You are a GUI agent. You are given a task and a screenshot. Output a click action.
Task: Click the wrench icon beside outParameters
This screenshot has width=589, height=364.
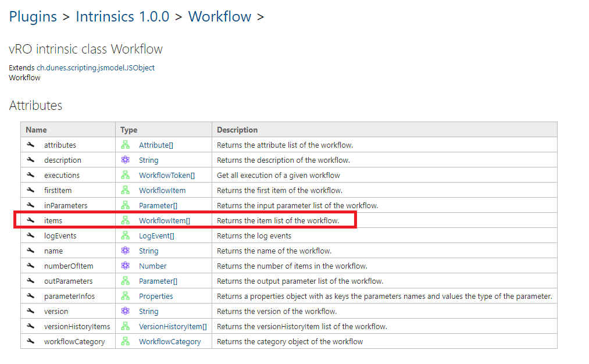pos(30,281)
